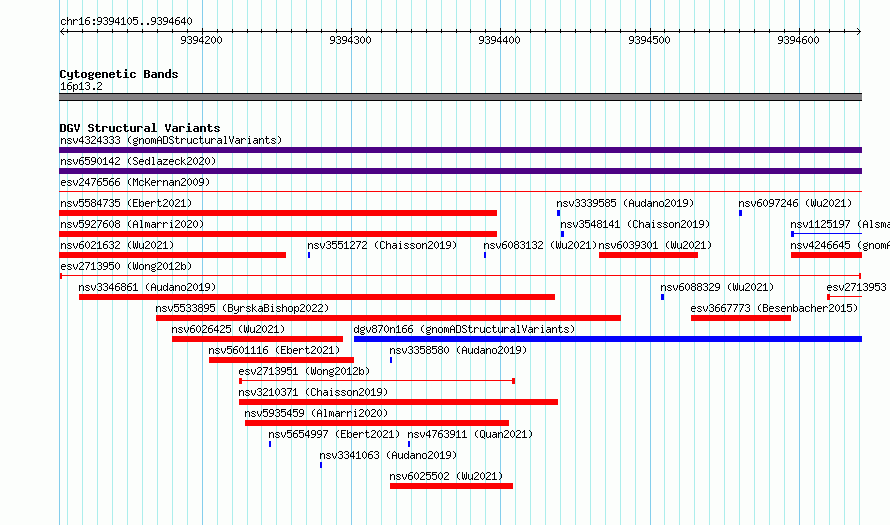Select the nsv6590142 Sedlazeck2020 variant label
This screenshot has height=525, width=890.
coord(138,161)
